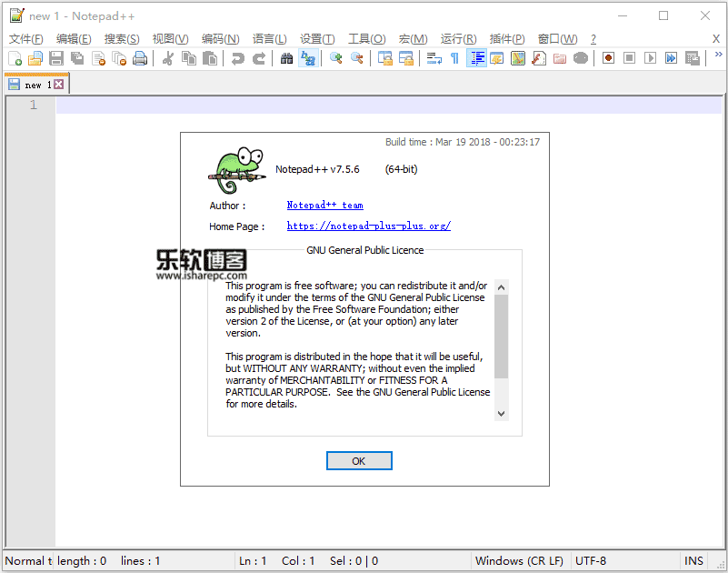Toggle the INS insert mode status entry

coord(693,561)
